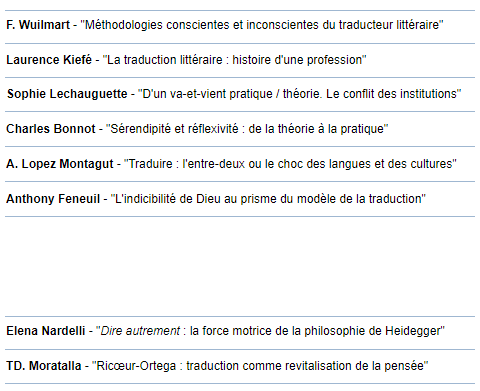The image size is (480, 391).
Task: Open "Sérendipité et réflexivité" talk title
Action: pos(172,129)
